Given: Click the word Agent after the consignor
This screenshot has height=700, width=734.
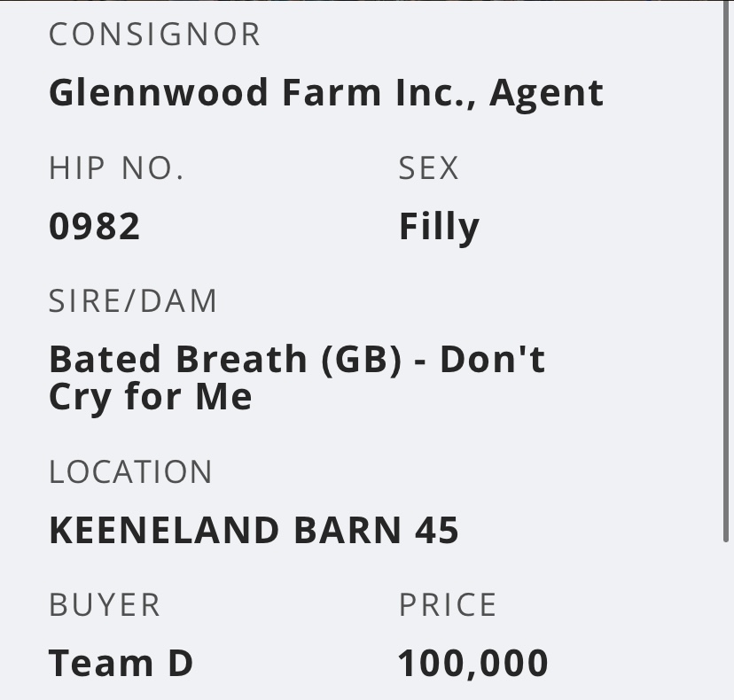Looking at the screenshot, I should click(546, 93).
